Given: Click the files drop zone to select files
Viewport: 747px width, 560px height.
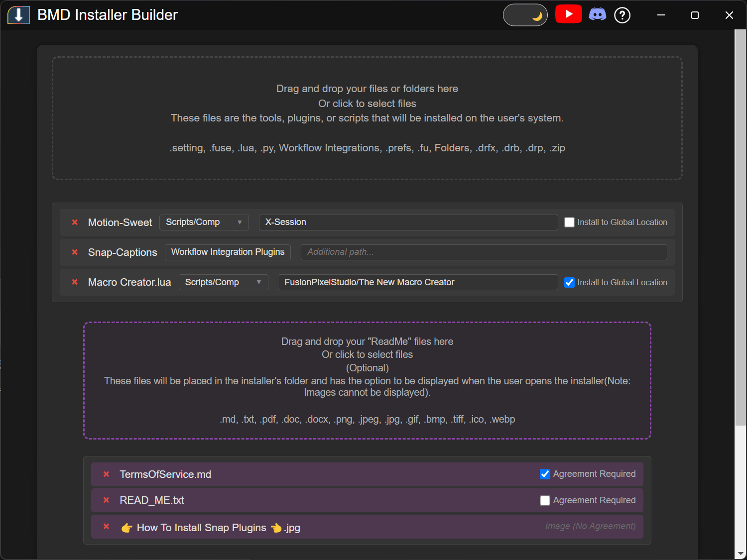Looking at the screenshot, I should (x=367, y=118).
